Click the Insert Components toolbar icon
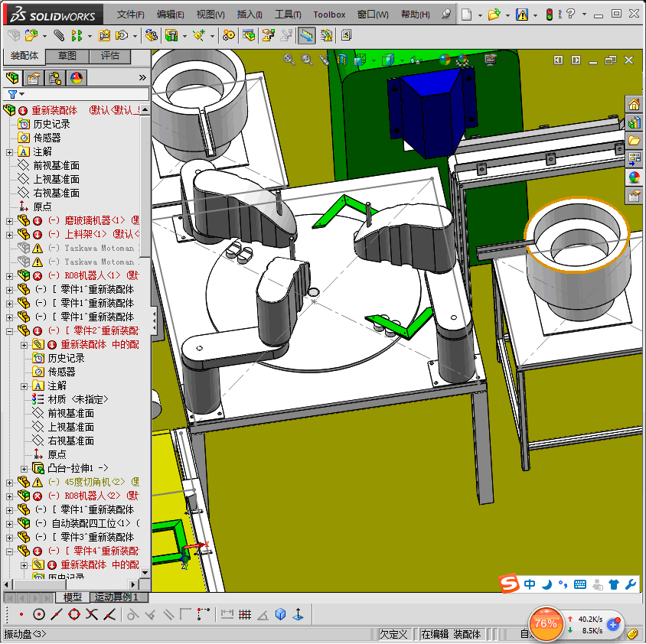Image resolution: width=646 pixels, height=644 pixels. [x=31, y=35]
